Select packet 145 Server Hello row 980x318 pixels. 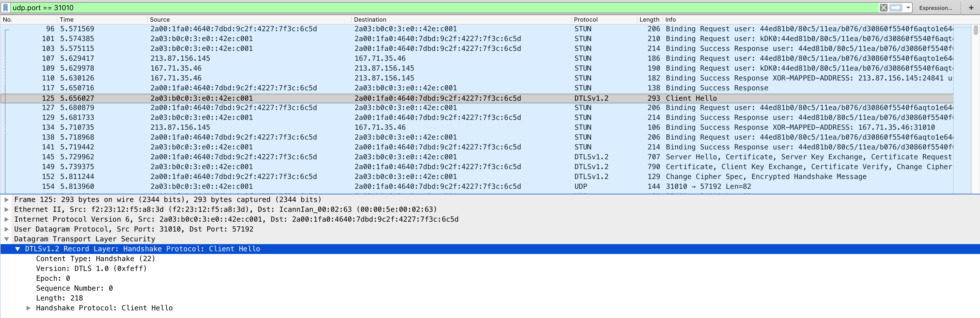point(457,157)
